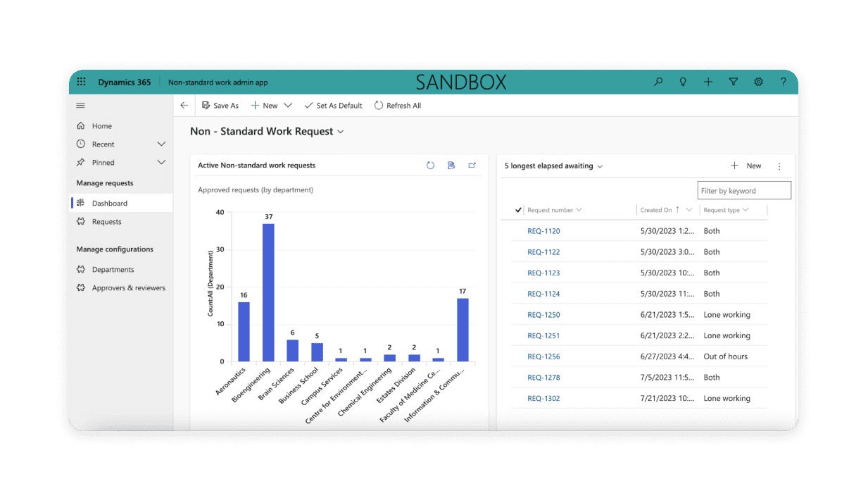Screen dimensions: 868x503
Task: Open request REQ-1278
Action: [543, 378]
